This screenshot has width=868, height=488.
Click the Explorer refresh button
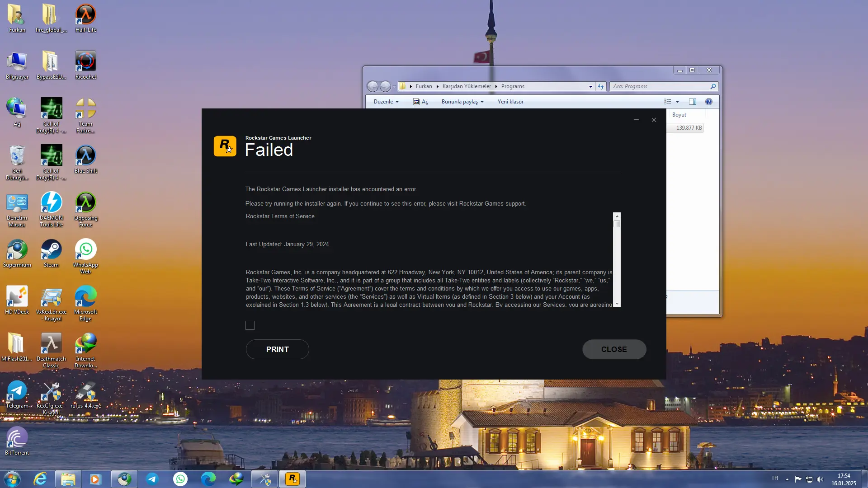click(601, 86)
